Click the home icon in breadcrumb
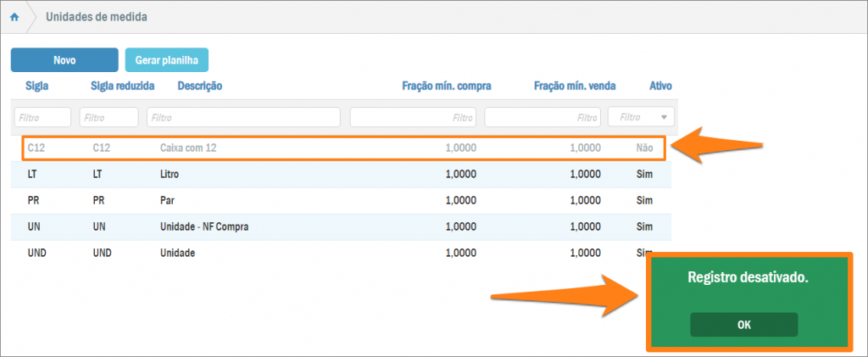This screenshot has width=868, height=357. tap(14, 17)
